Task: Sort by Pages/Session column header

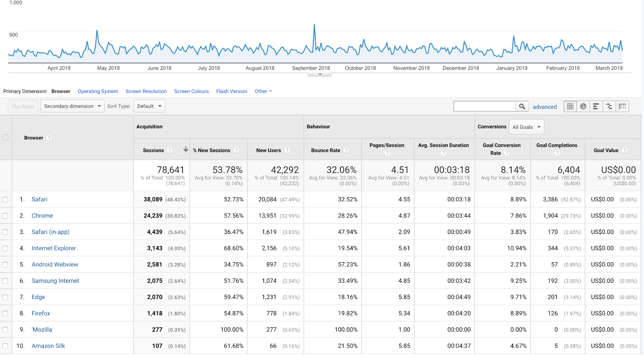Action: 387,145
